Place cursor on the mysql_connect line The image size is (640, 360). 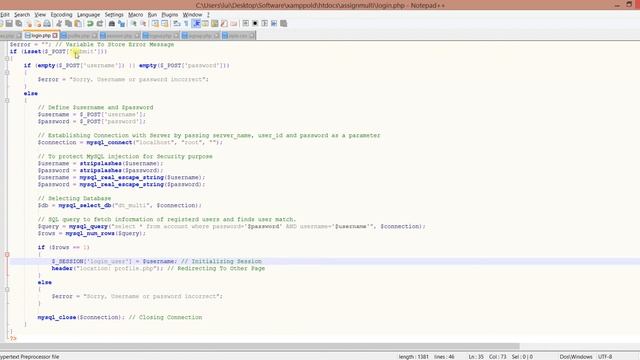(130, 142)
